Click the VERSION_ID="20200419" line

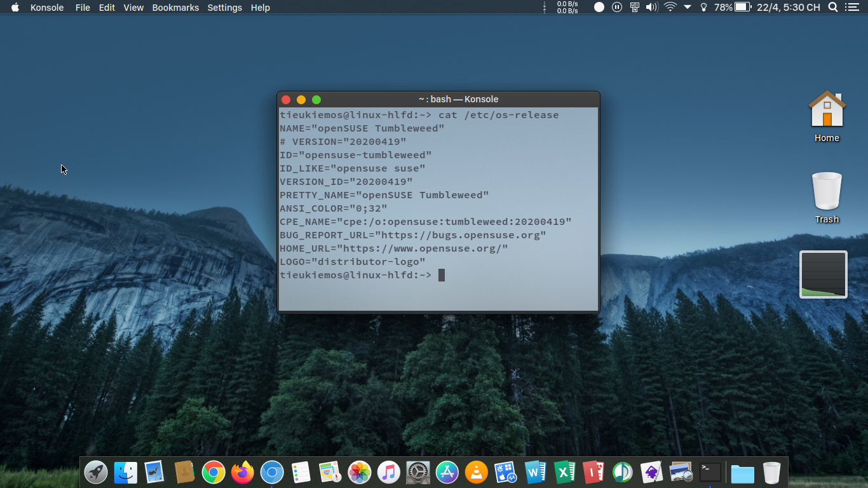(x=346, y=182)
